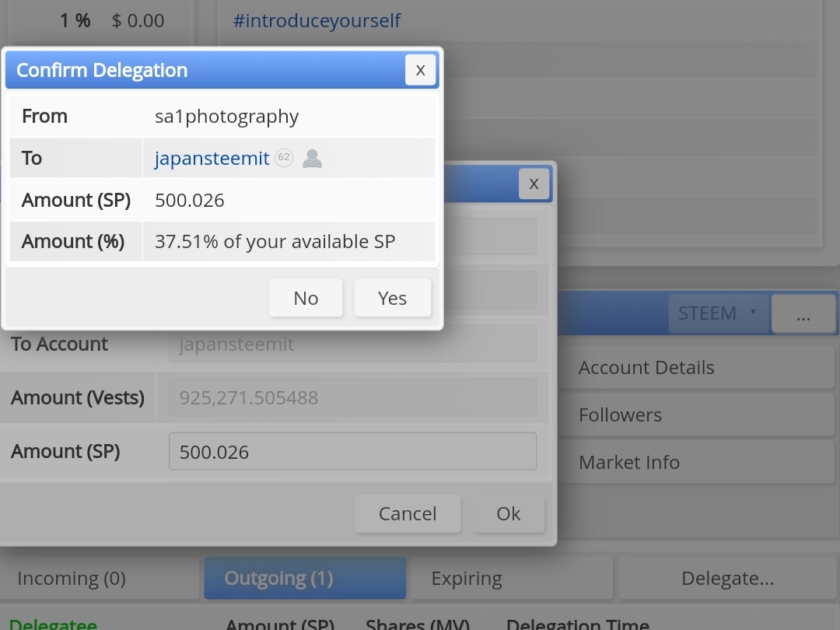Click the Delegation Time column header
840x630 pixels.
point(577,624)
